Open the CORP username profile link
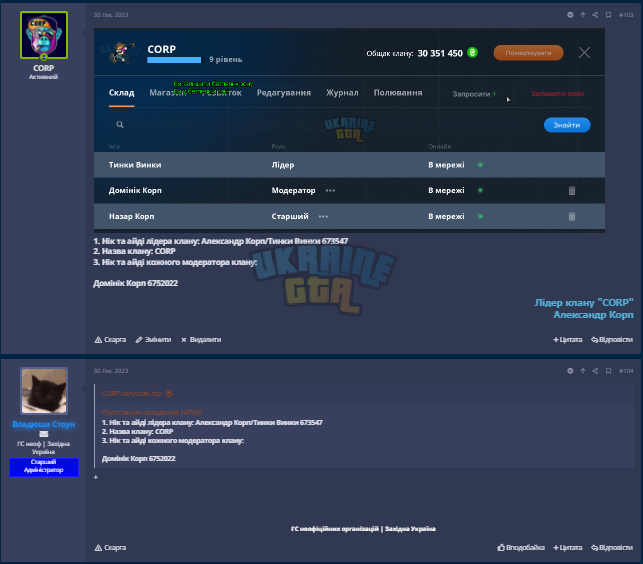643x564 pixels. point(43,68)
